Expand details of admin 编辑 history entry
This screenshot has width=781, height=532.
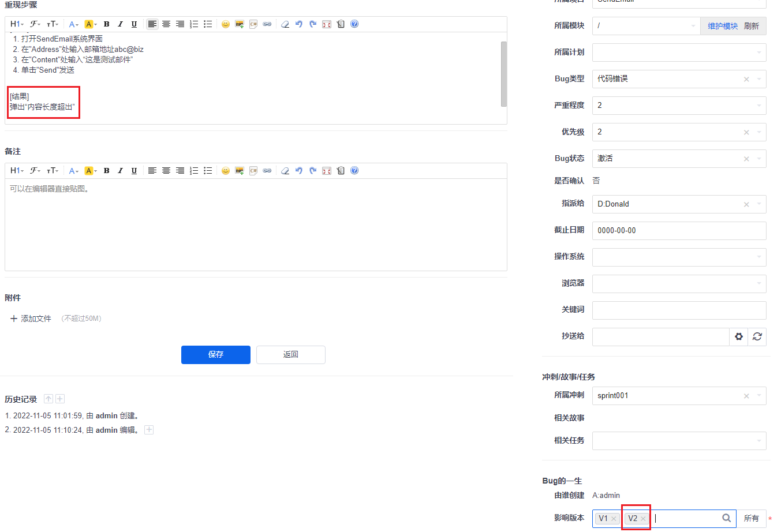click(x=149, y=430)
